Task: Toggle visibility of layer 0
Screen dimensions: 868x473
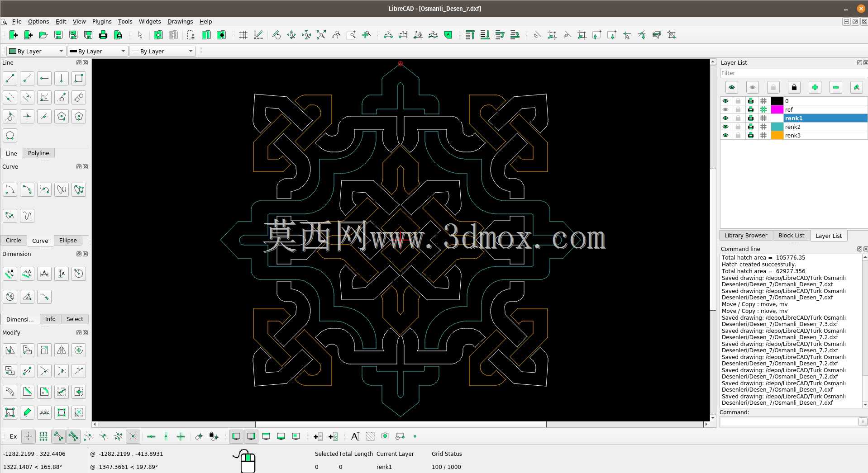Action: click(x=725, y=101)
